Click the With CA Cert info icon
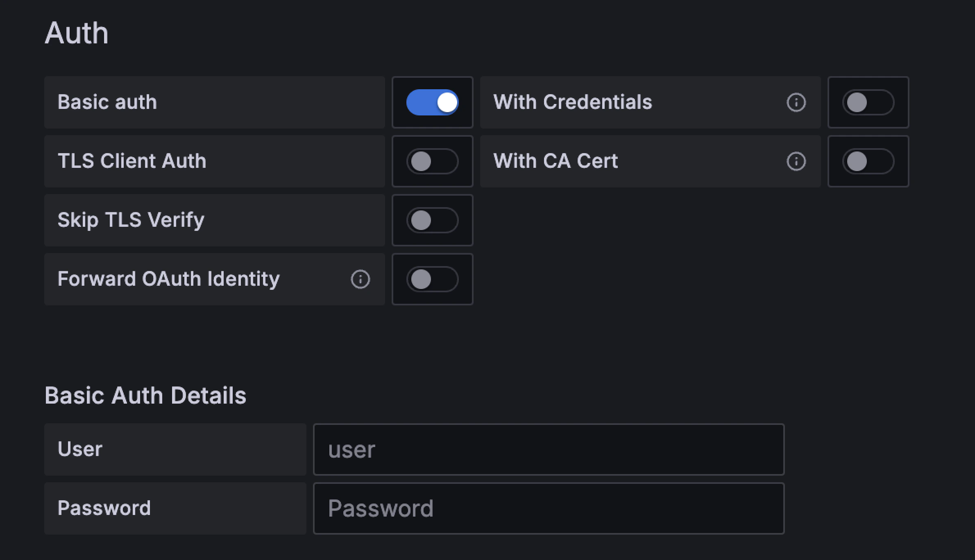Viewport: 975px width, 560px height. click(796, 161)
